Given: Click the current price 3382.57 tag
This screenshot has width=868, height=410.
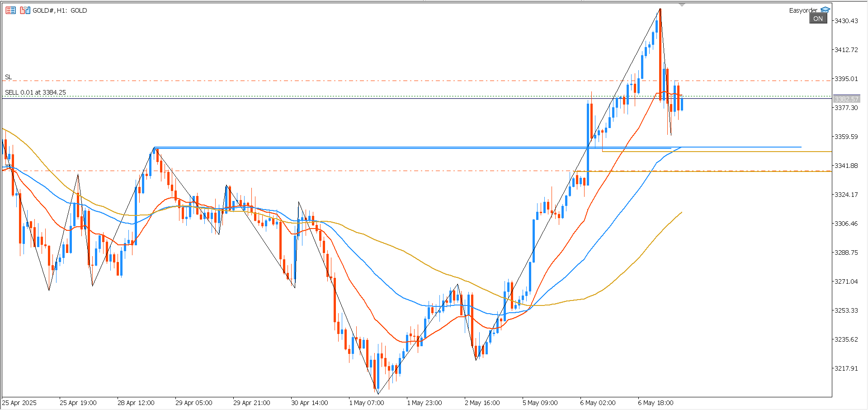Looking at the screenshot, I should coord(846,99).
